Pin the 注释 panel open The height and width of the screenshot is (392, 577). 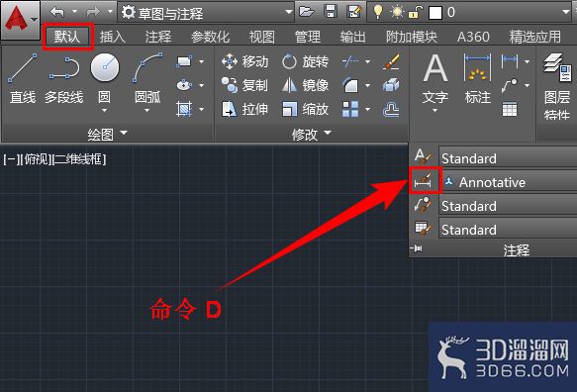418,249
